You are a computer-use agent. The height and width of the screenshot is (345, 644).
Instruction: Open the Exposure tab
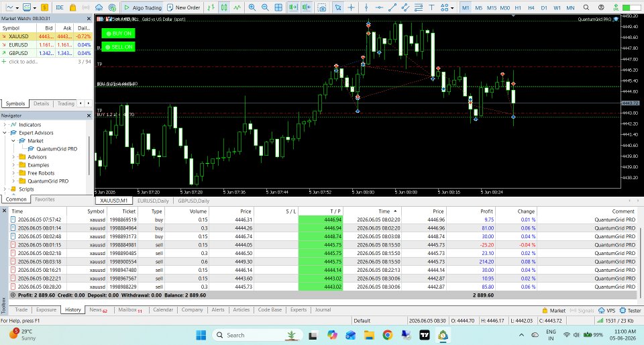pos(46,309)
